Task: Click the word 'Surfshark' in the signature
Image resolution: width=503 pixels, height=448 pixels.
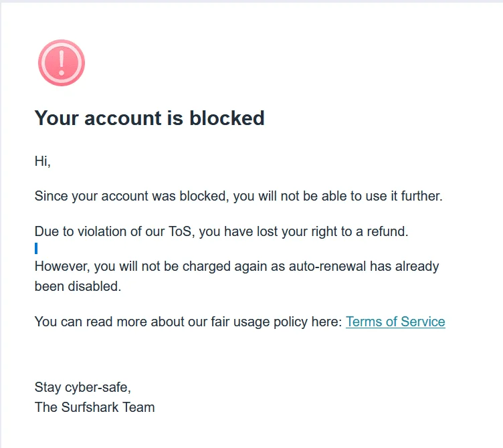Action: point(90,407)
